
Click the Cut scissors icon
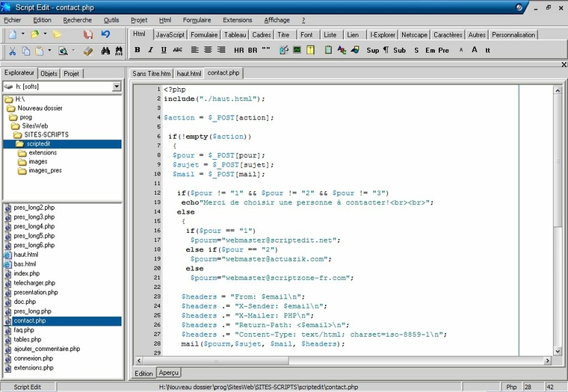click(12, 51)
